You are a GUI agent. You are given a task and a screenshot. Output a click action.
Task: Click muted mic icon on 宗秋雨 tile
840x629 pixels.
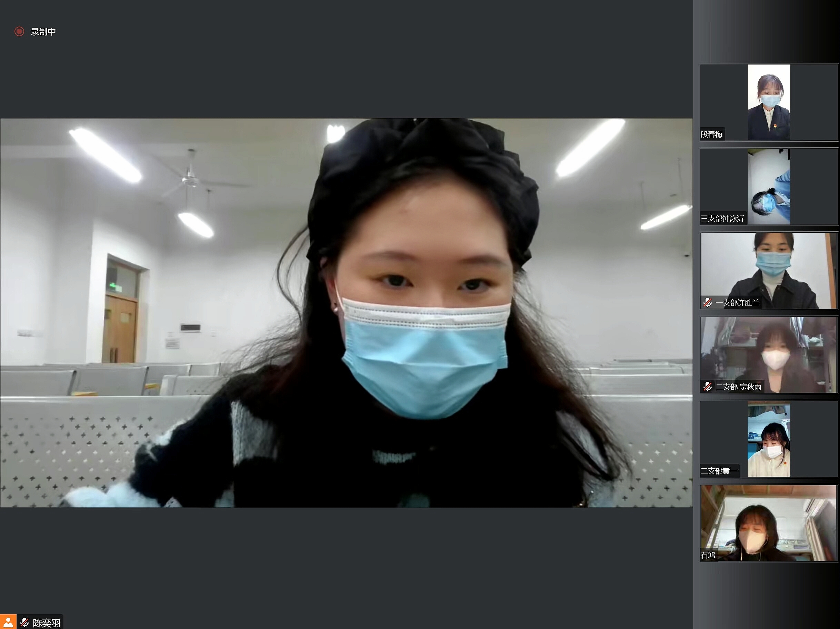pyautogui.click(x=707, y=387)
